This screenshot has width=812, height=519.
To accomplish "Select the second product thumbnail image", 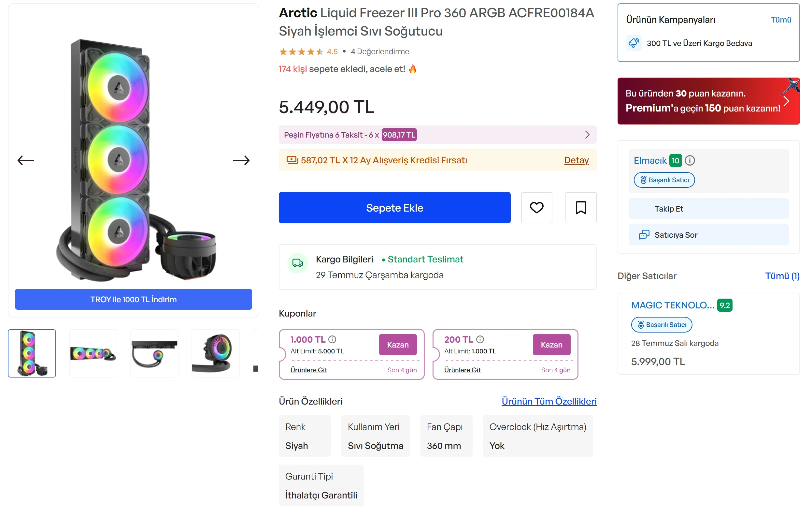I will tap(93, 353).
